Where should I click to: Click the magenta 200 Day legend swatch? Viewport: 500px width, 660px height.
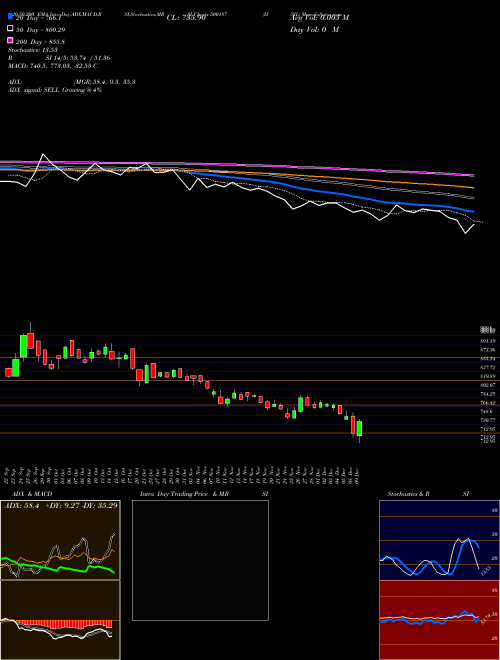10,41
